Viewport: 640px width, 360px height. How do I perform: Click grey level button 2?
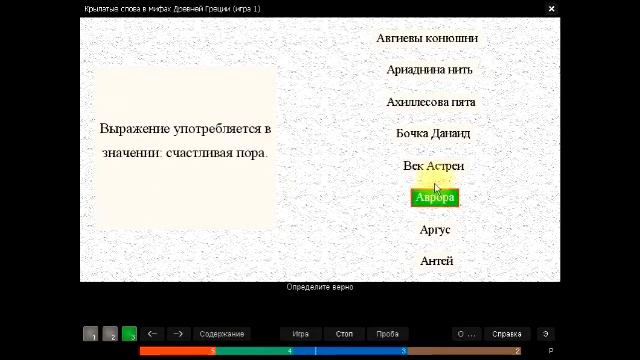(x=110, y=334)
